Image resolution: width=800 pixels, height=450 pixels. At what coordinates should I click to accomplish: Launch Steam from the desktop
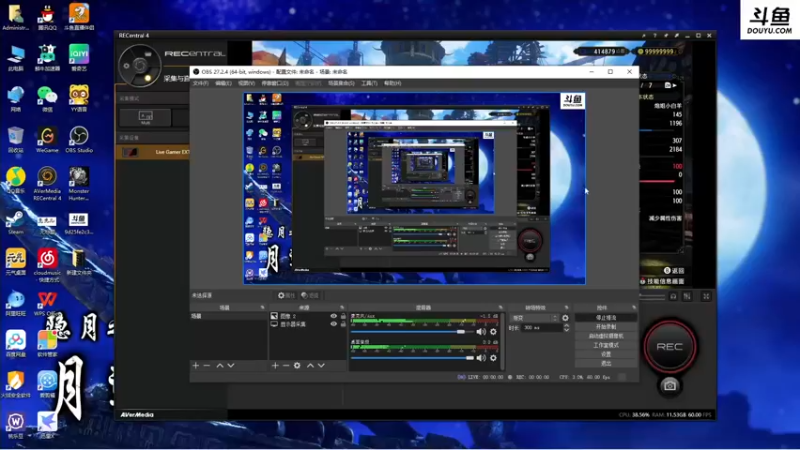coord(15,222)
